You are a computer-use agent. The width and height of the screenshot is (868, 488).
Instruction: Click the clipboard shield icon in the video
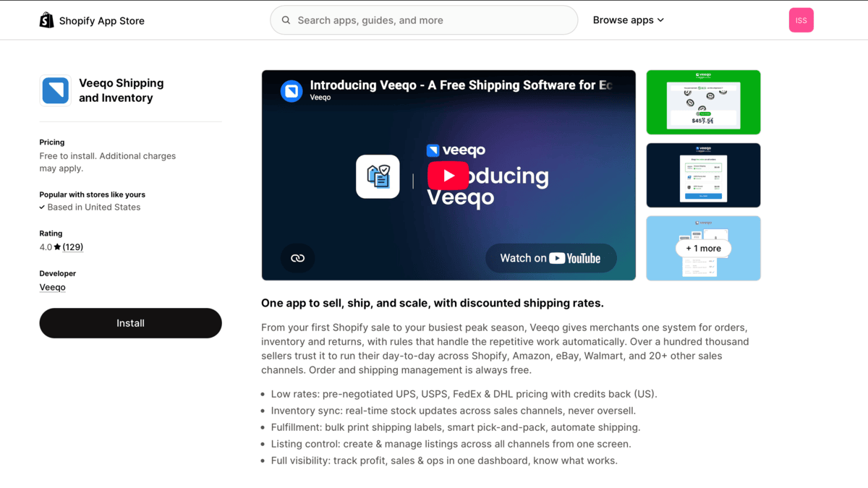(x=378, y=176)
